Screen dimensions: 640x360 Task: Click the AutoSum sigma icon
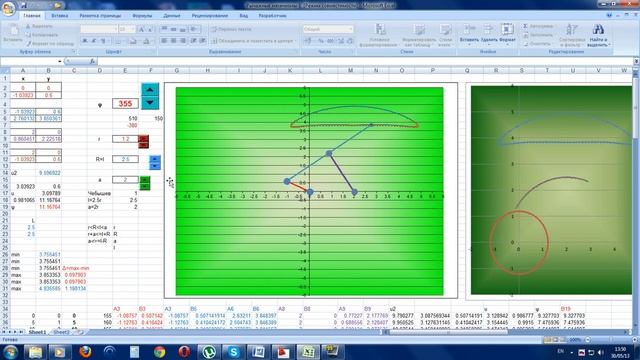[525, 26]
